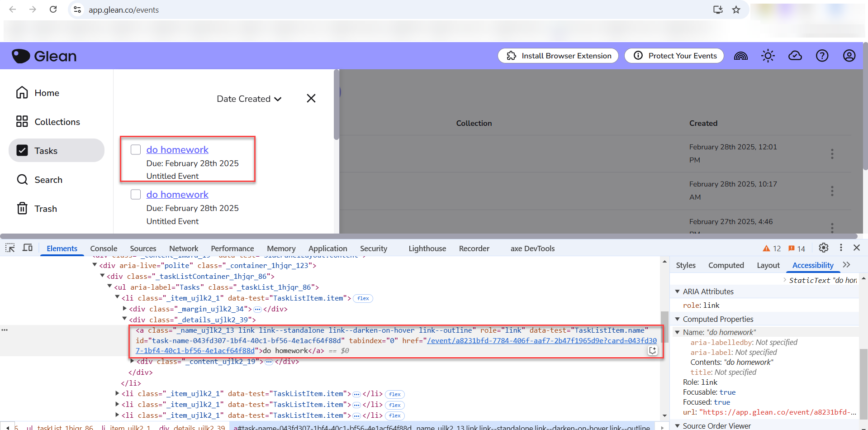The image size is (868, 430).
Task: Click the browser address bar URL
Action: pos(123,10)
